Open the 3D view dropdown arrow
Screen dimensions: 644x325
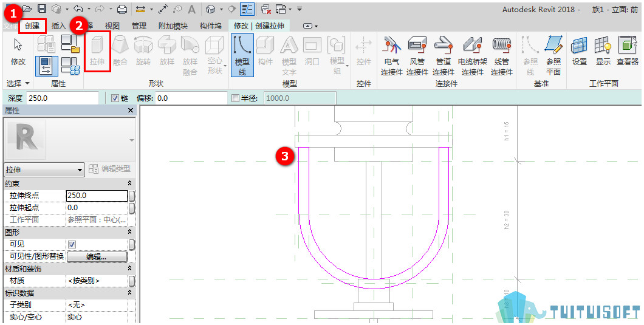click(221, 9)
